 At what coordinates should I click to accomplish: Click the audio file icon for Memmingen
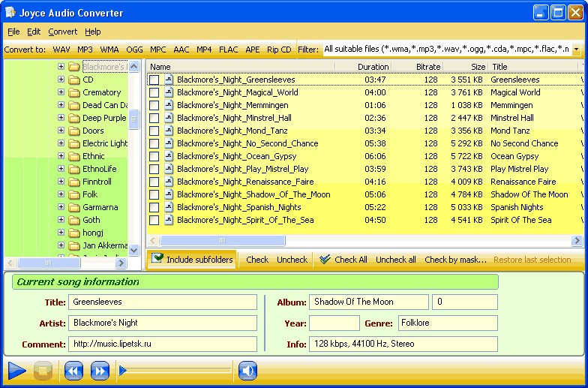point(169,105)
